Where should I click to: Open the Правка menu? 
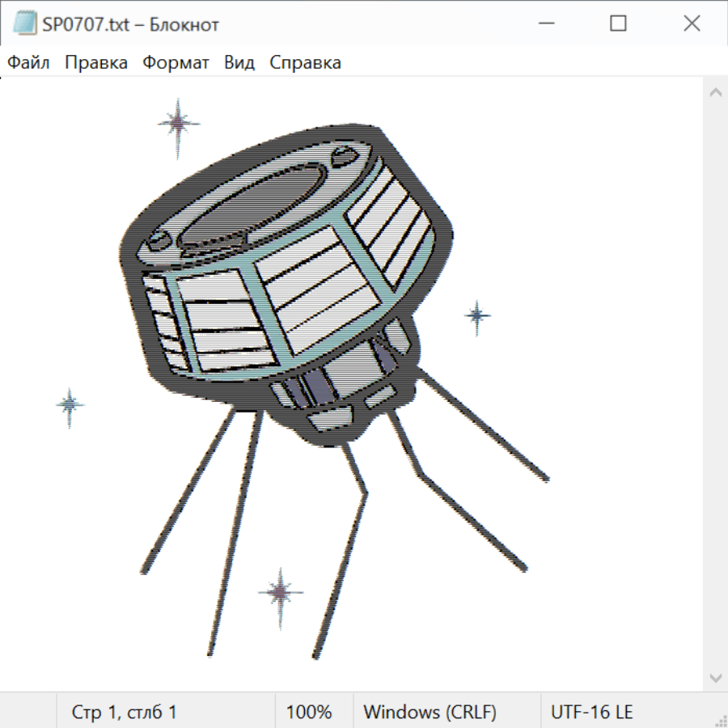pyautogui.click(x=96, y=63)
